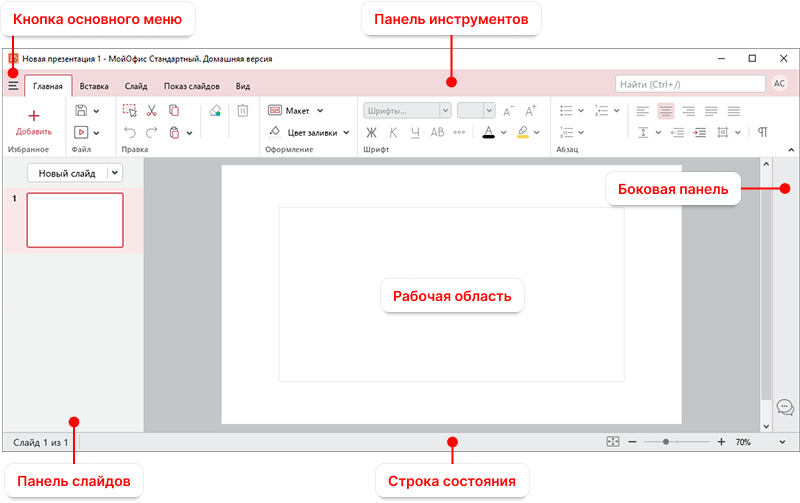Open comments panel speech bubble icon

click(785, 407)
